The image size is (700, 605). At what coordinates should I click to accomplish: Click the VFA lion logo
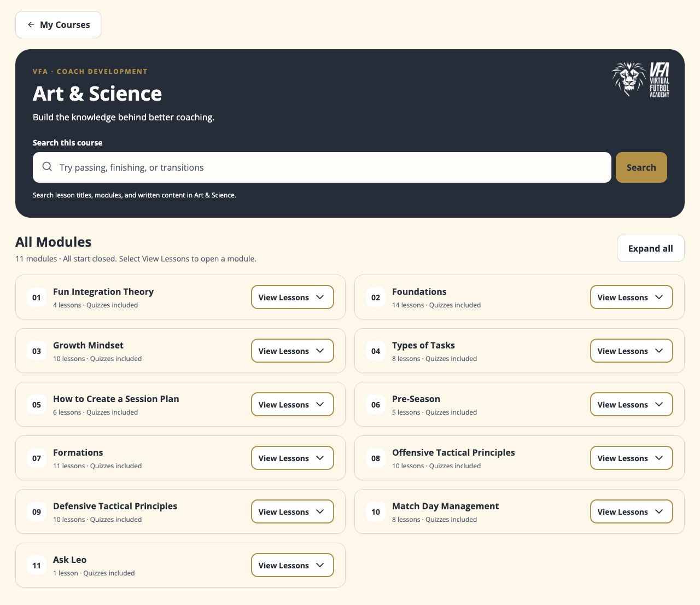640,79
